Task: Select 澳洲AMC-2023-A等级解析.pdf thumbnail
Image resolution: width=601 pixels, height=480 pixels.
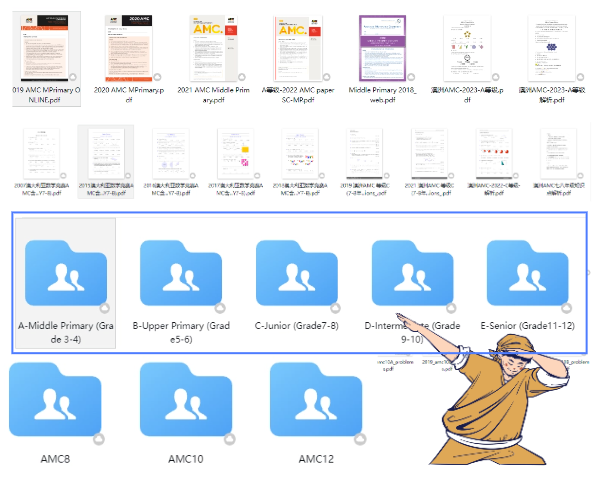Action: (552, 48)
